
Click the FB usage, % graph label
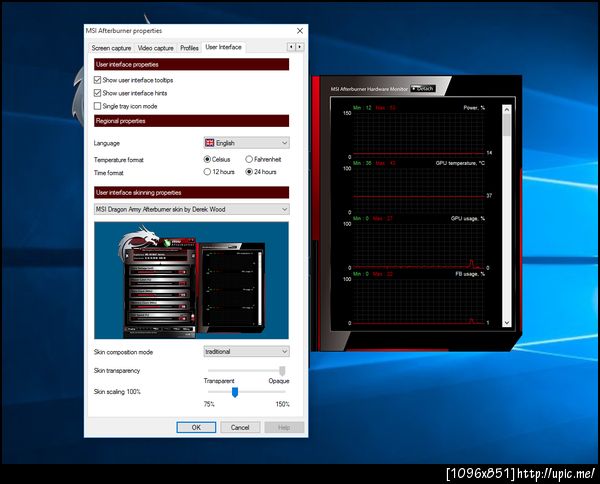coord(470,274)
